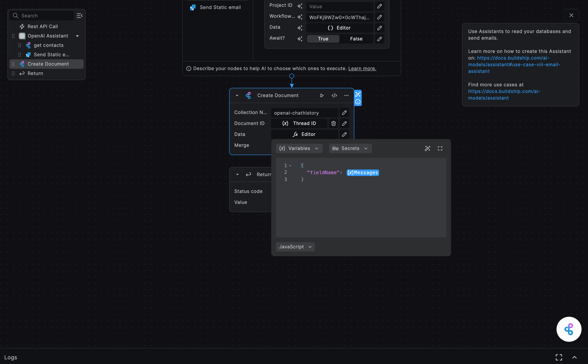Change code language via JavaScript dropdown

tap(295, 246)
